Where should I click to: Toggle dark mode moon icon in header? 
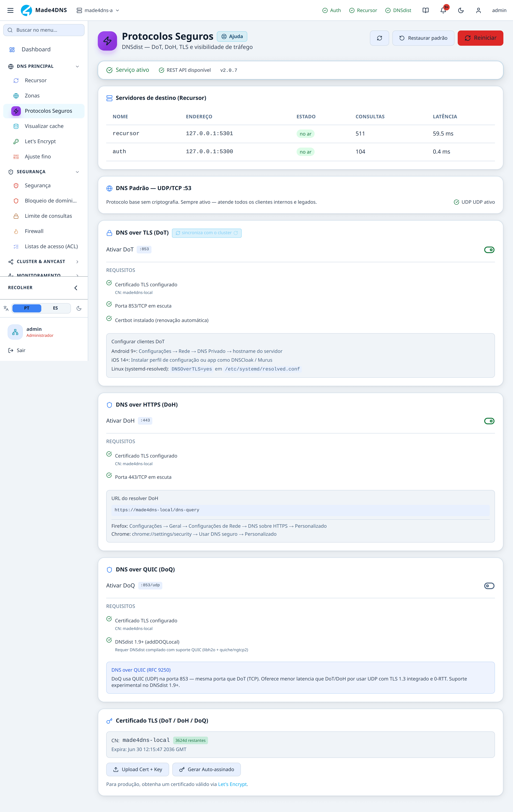461,10
